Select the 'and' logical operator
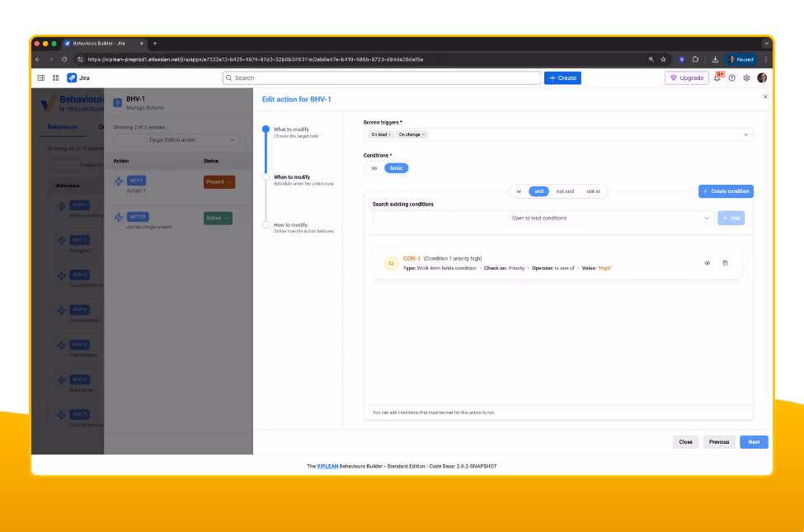Viewport: 804px width, 532px height. pyautogui.click(x=539, y=191)
